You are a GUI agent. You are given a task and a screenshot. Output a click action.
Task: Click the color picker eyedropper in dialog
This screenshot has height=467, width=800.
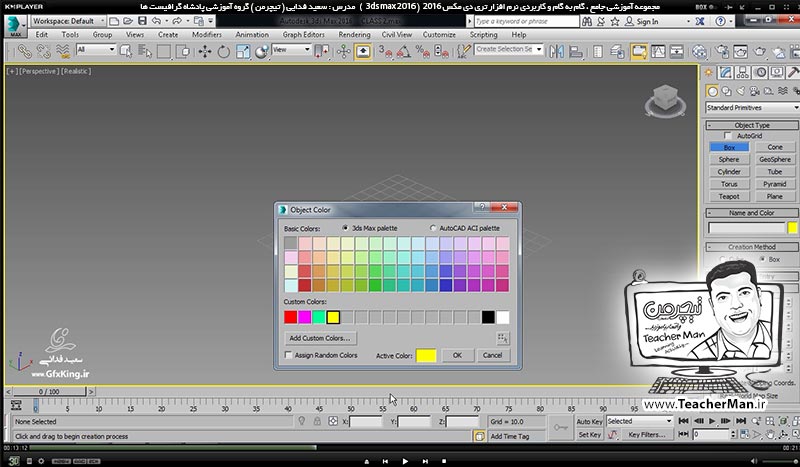(x=503, y=338)
